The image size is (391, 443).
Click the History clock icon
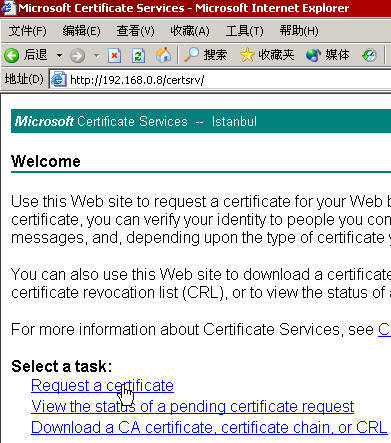[369, 56]
